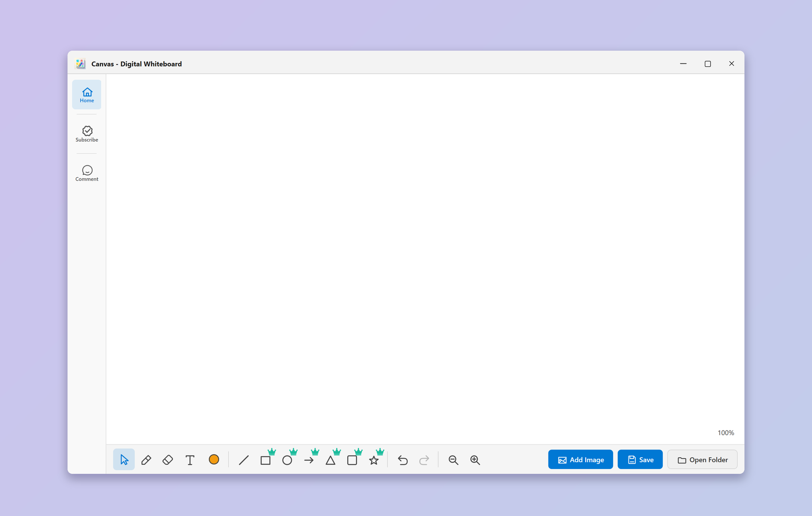The image size is (812, 516).
Task: Zoom in on the canvas
Action: tap(475, 460)
